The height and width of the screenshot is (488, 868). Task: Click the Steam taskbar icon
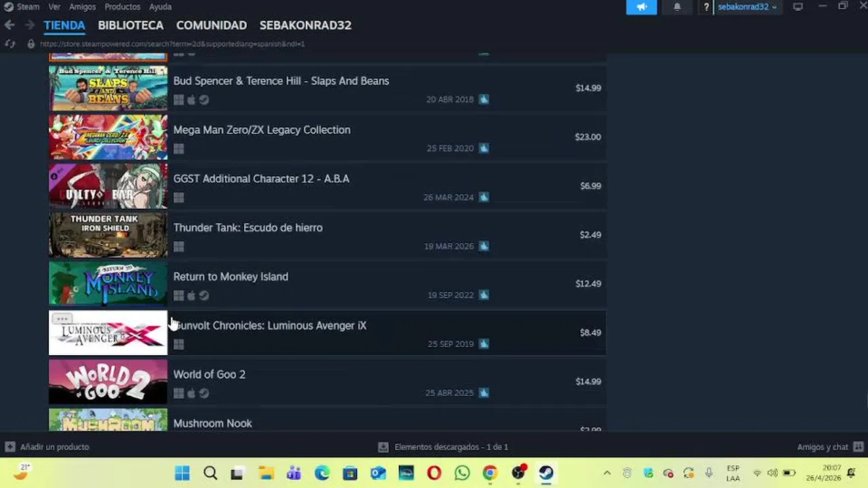[x=546, y=473]
